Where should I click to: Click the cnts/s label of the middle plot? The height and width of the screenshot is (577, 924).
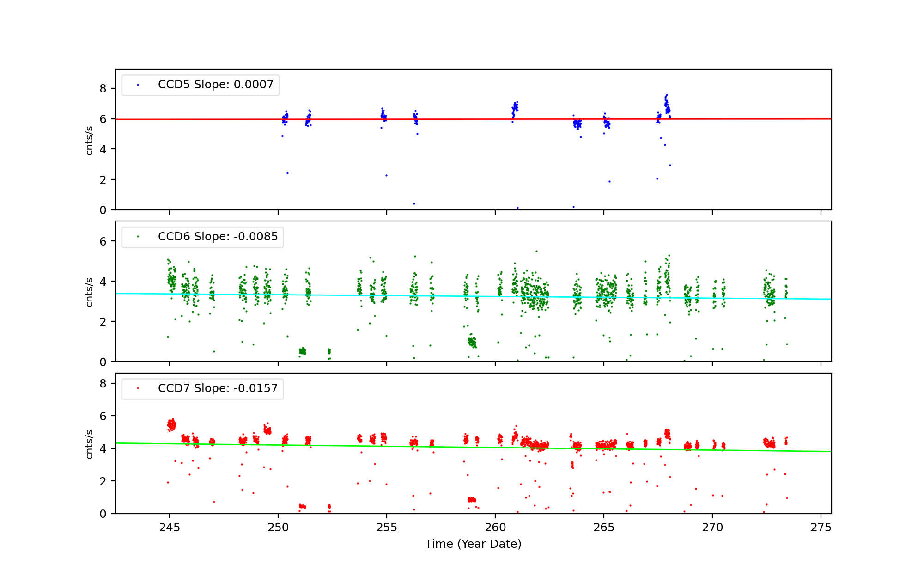[x=90, y=292]
